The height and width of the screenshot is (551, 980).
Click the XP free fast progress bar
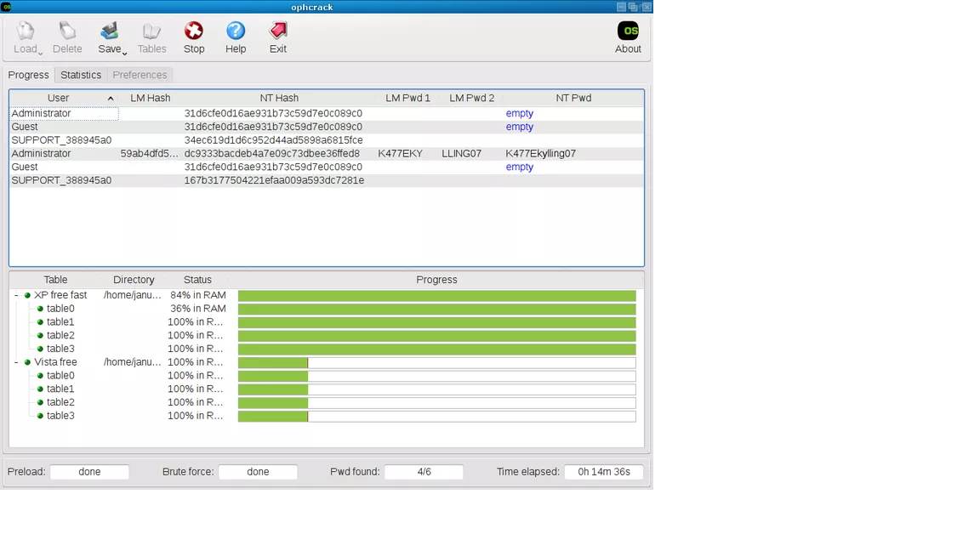[436, 296]
